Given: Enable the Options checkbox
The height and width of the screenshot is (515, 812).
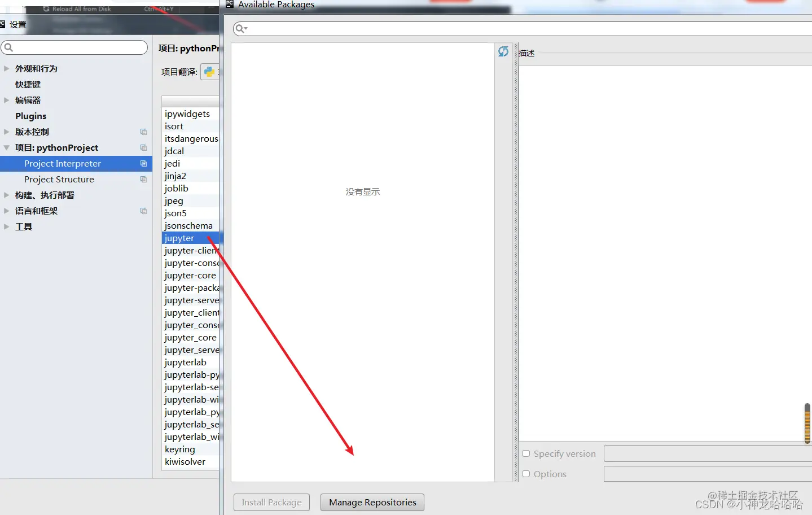Looking at the screenshot, I should click(x=526, y=474).
